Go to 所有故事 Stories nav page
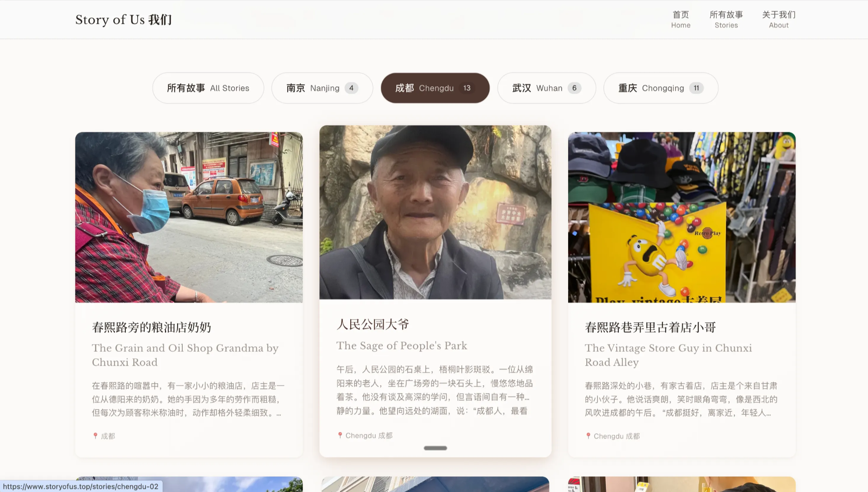Viewport: 868px width, 492px height. (726, 20)
